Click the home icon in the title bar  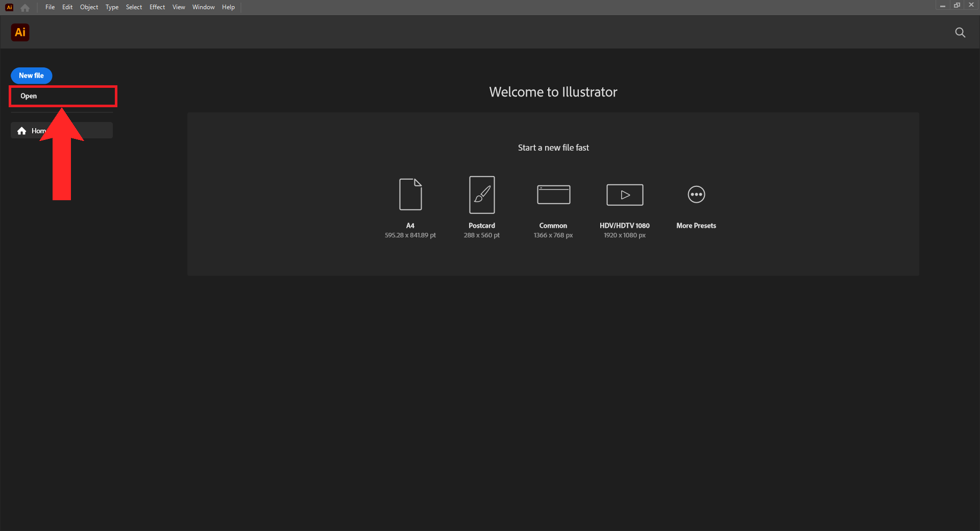point(25,8)
